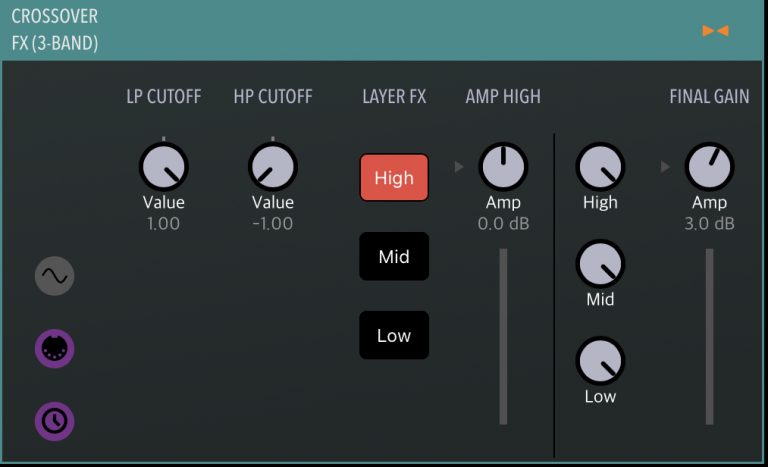Click the High band gain knob
Viewport: 768px width, 467px height.
point(600,167)
